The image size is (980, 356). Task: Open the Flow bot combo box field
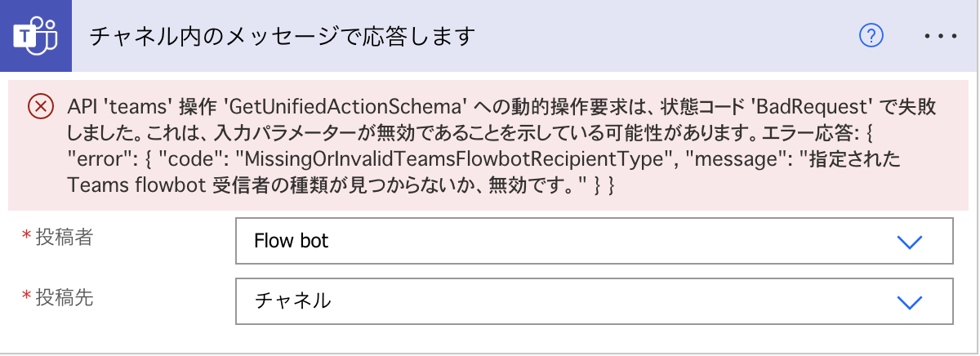tap(594, 241)
